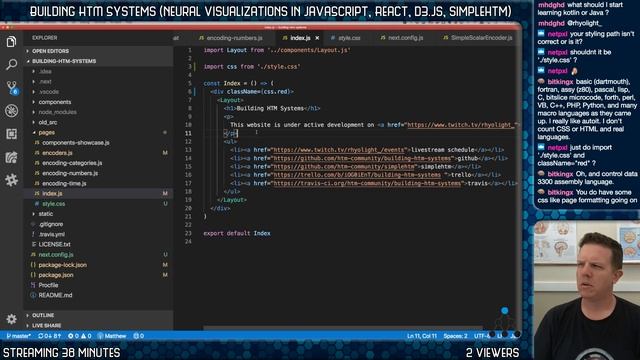Click the editor horizontal scrollbar
Viewport: 640px width, 360px height.
point(343,328)
